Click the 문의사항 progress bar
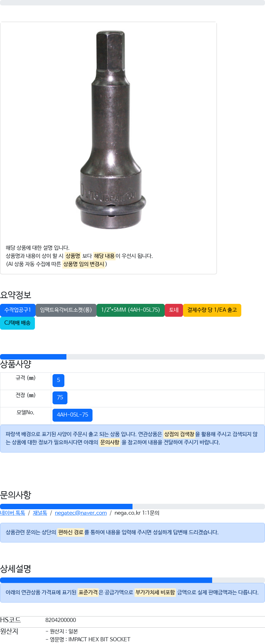265x644 pixels. tap(132, 507)
